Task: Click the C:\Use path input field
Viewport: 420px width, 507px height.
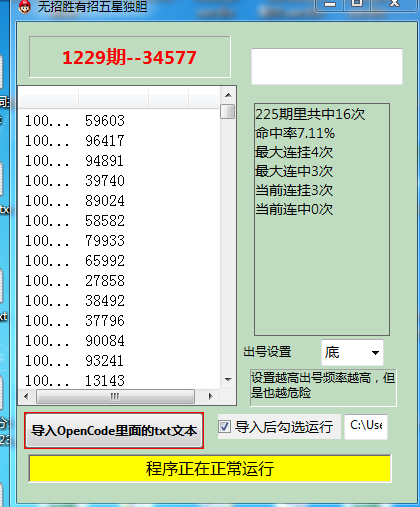Action: (x=366, y=427)
